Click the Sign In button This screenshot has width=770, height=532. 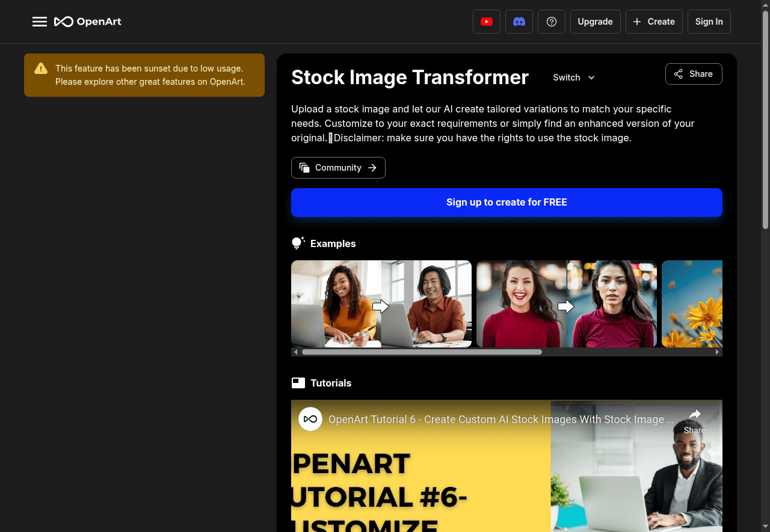709,21
